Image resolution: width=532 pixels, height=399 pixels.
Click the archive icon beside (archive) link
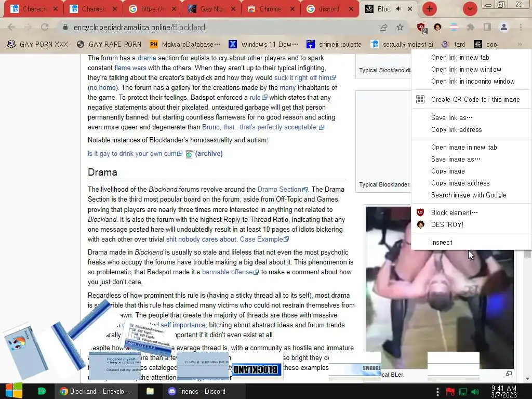189,154
